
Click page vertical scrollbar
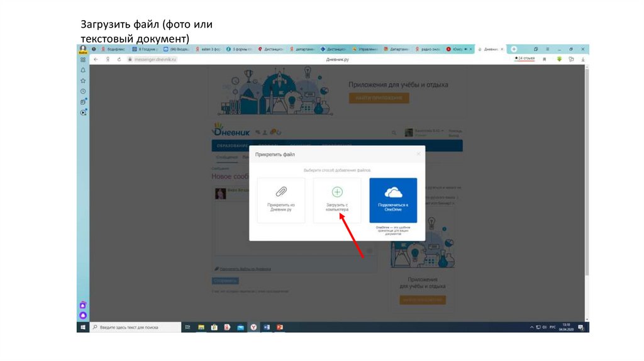(x=587, y=172)
